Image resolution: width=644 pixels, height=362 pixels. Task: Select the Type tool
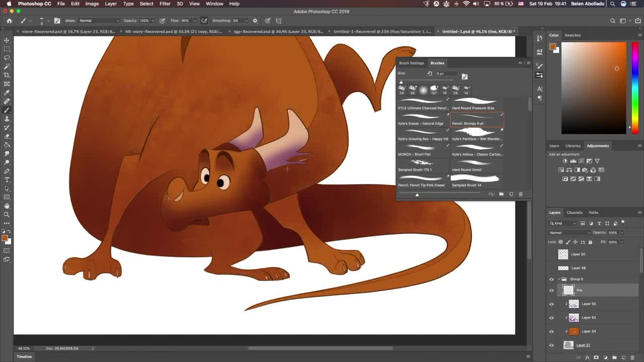coord(7,179)
